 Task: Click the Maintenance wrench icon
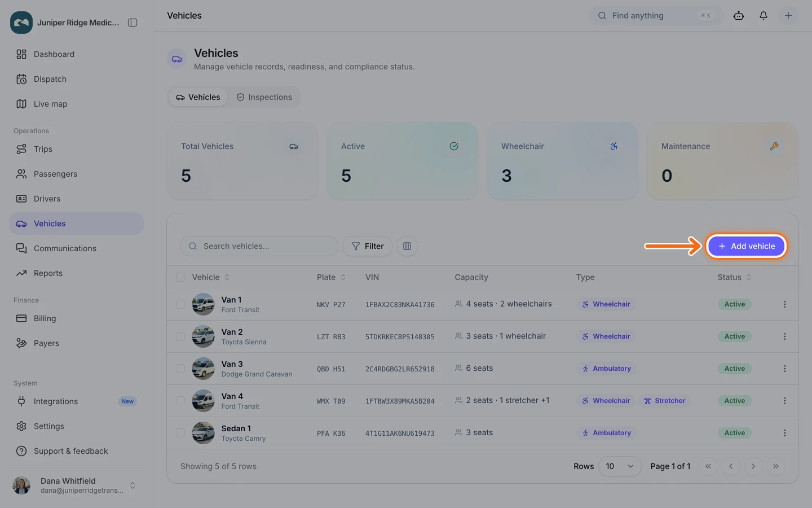coord(774,146)
